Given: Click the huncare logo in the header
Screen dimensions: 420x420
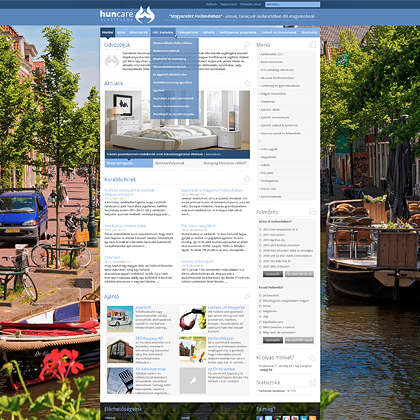Looking at the screenshot, I should click(127, 15).
